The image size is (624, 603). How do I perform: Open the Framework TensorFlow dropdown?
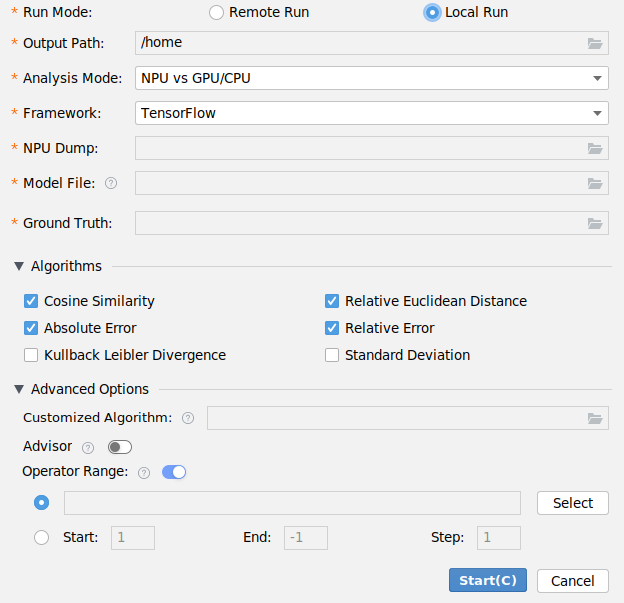pos(371,113)
